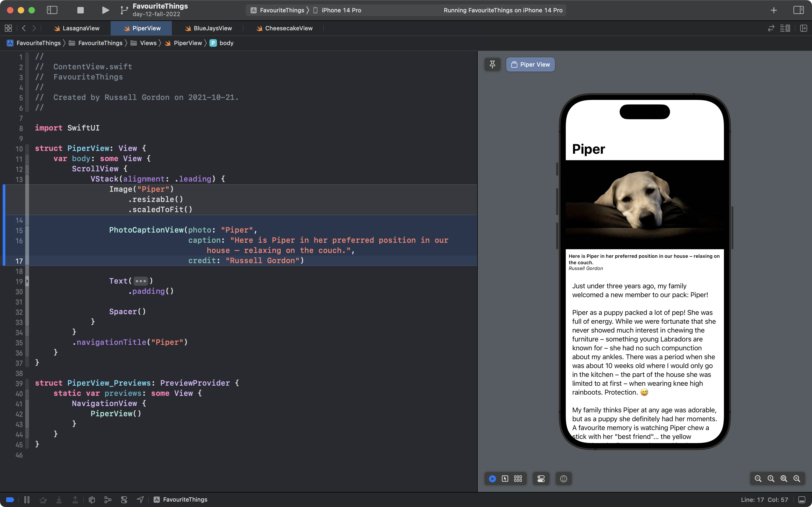Image resolution: width=812 pixels, height=507 pixels.
Task: Expand the collapsed Text code fold
Action: [141, 281]
